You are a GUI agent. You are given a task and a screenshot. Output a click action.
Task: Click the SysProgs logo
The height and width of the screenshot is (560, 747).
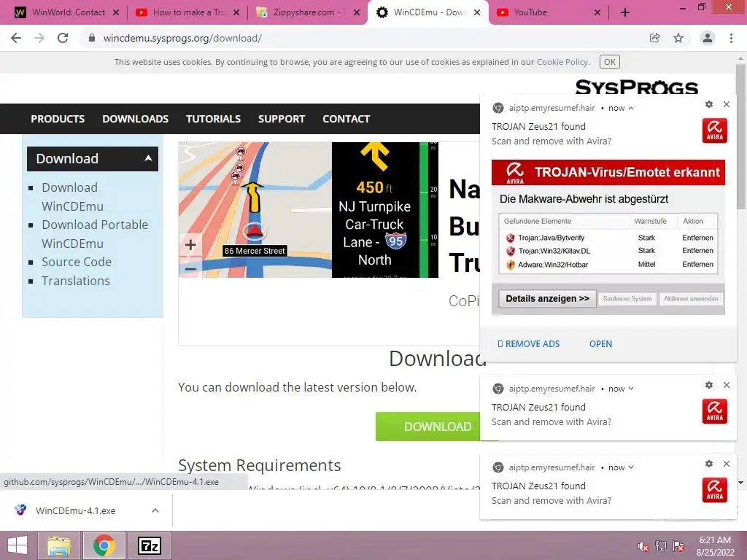tap(636, 87)
